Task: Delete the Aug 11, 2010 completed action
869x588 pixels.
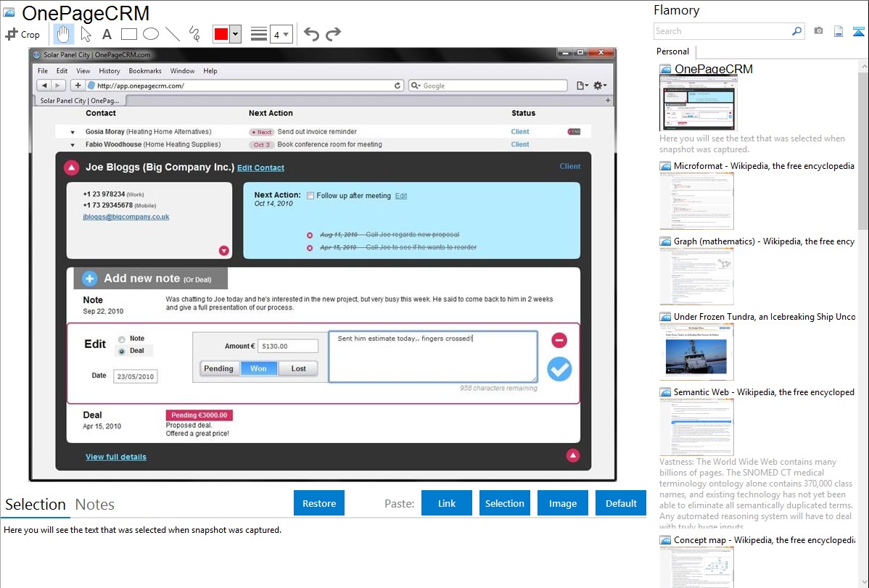Action: (310, 235)
